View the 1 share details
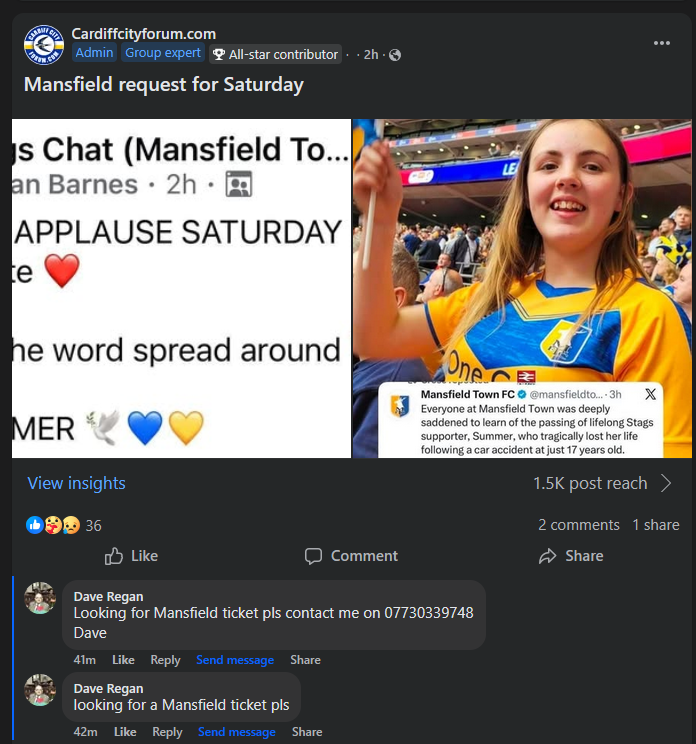 point(655,525)
